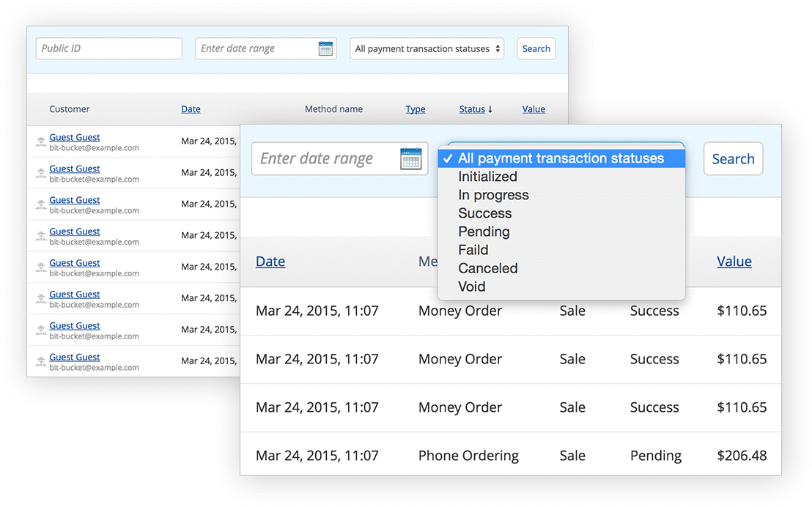Open the payment transaction statuses dropdown

[427, 49]
